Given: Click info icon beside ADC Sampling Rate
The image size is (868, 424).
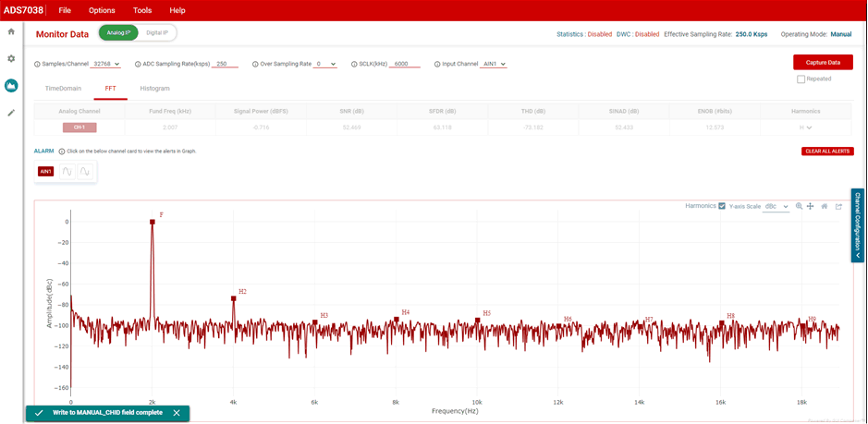Looking at the screenshot, I should pos(138,65).
